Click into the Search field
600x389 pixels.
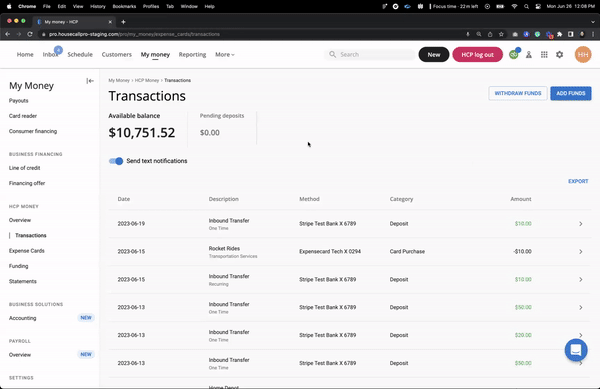pyautogui.click(x=370, y=55)
